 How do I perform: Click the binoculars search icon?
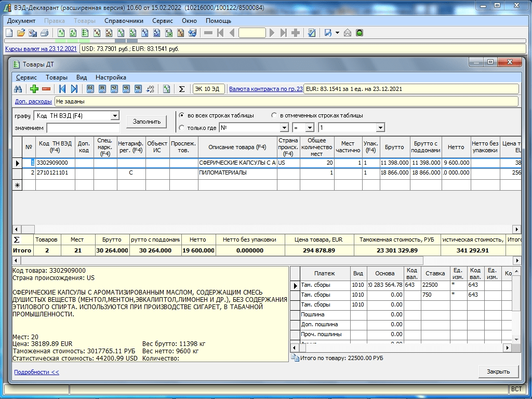coord(18,89)
